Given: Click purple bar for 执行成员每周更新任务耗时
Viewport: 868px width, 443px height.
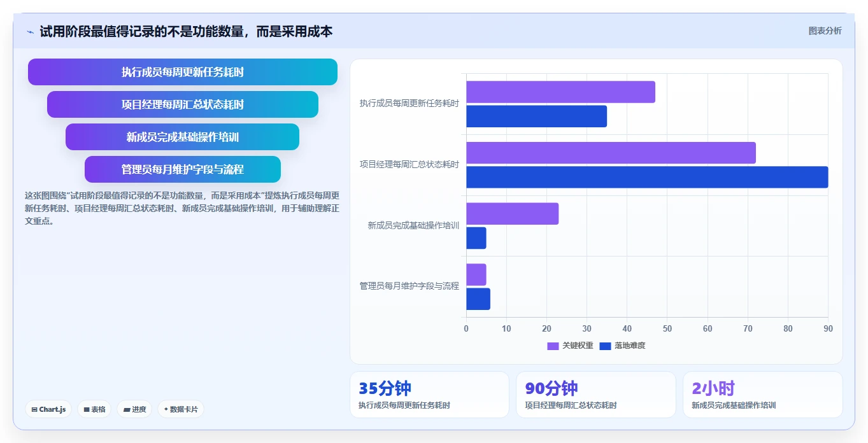Looking at the screenshot, I should tap(560, 92).
